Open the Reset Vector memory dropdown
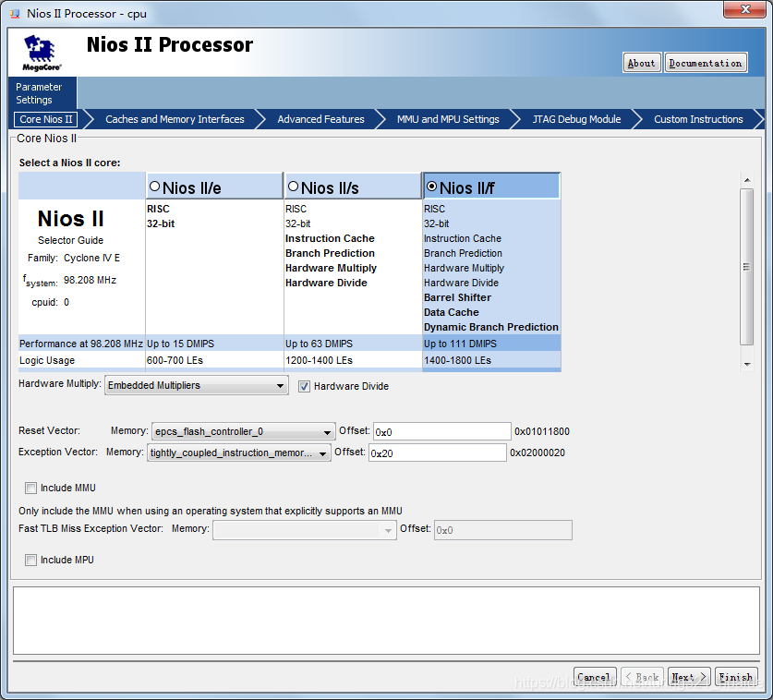773x700 pixels. (244, 432)
